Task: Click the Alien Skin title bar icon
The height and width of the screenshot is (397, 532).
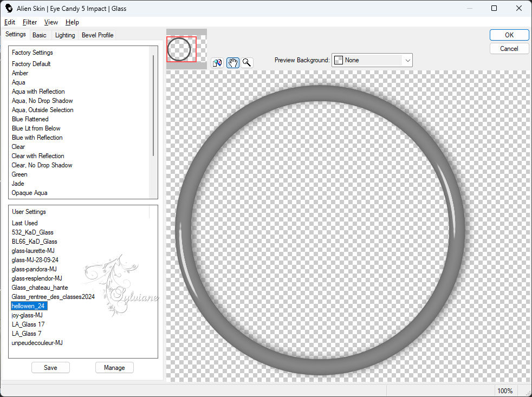Action: tap(9, 9)
